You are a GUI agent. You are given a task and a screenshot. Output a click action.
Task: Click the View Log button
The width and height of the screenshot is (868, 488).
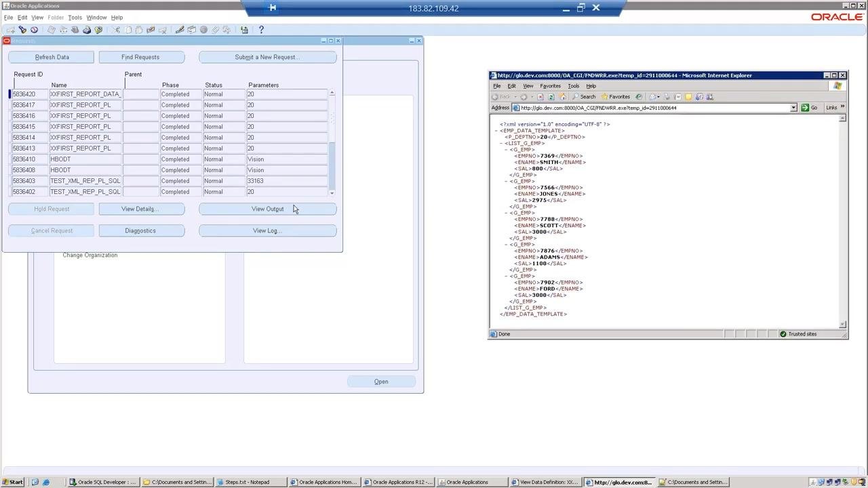tap(267, 230)
